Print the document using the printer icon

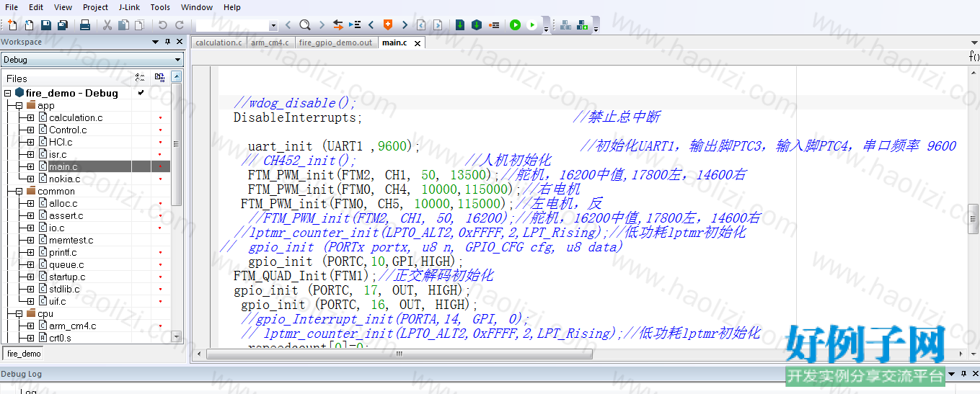click(85, 25)
